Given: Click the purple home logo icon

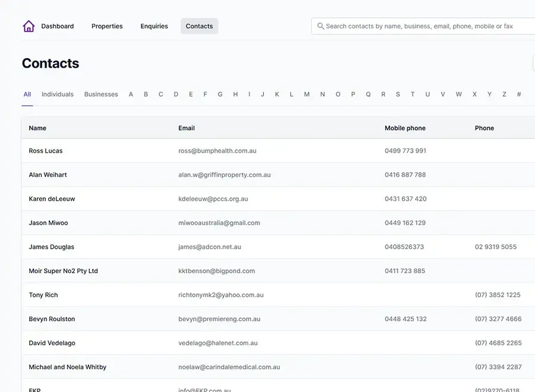Looking at the screenshot, I should pos(29,26).
